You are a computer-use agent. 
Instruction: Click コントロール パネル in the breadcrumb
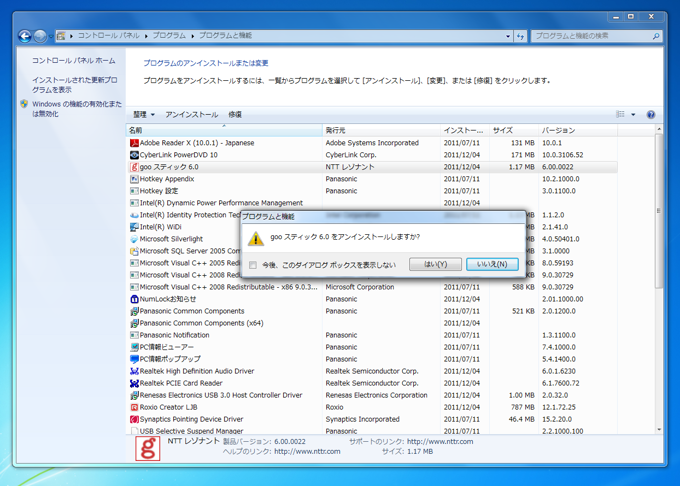point(108,36)
